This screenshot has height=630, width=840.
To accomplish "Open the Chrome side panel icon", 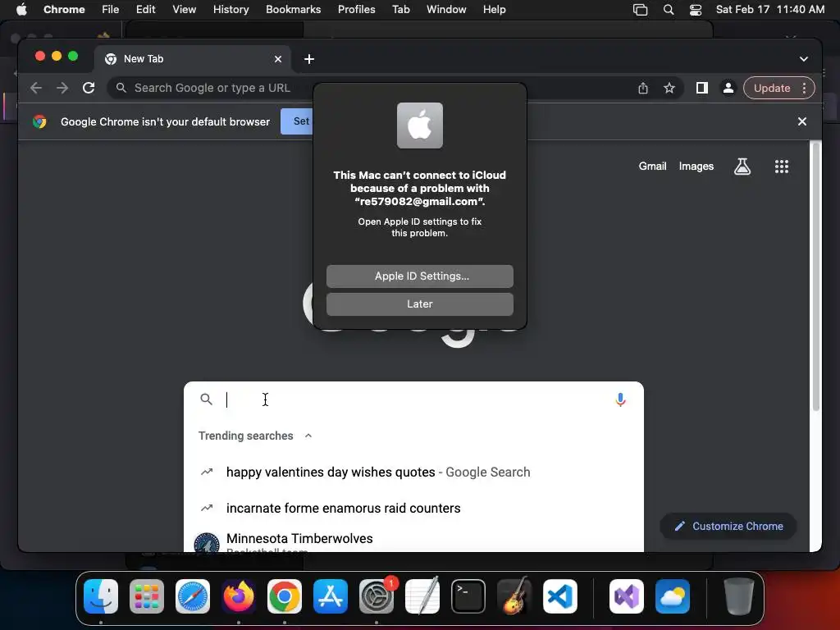I will [702, 88].
